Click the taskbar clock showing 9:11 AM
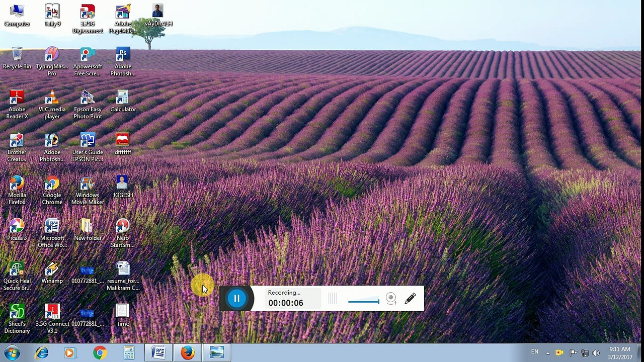644x362 pixels. point(619,353)
